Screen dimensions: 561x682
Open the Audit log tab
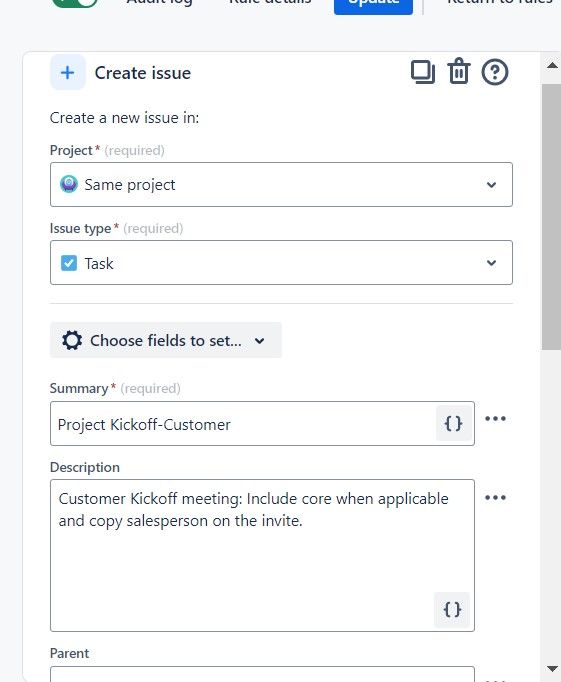pyautogui.click(x=159, y=2)
